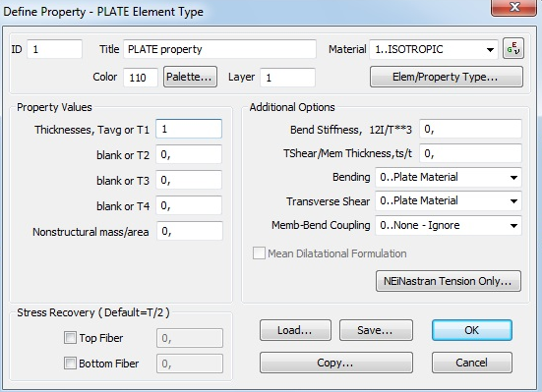Open Elem/Property Type... settings

[447, 77]
